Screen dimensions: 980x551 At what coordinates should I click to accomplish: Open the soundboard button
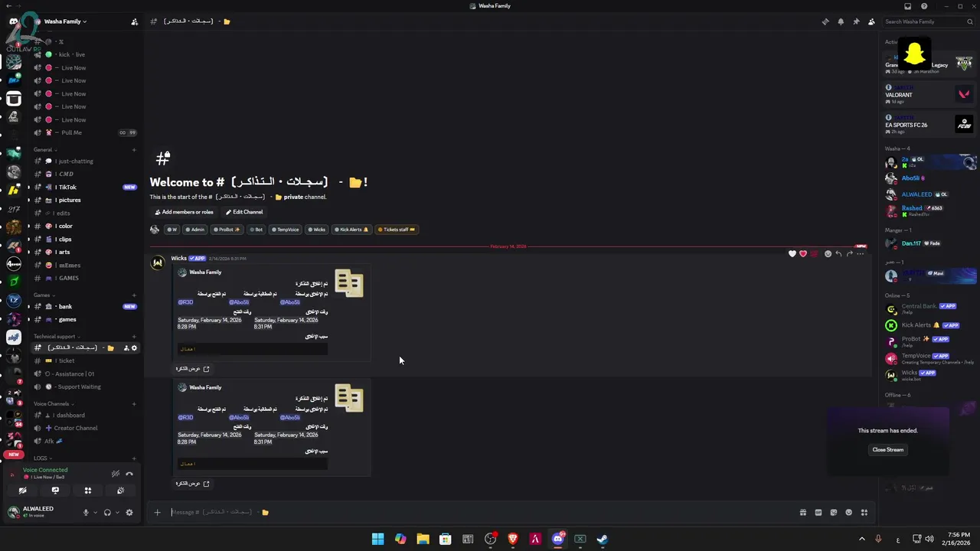click(x=121, y=491)
